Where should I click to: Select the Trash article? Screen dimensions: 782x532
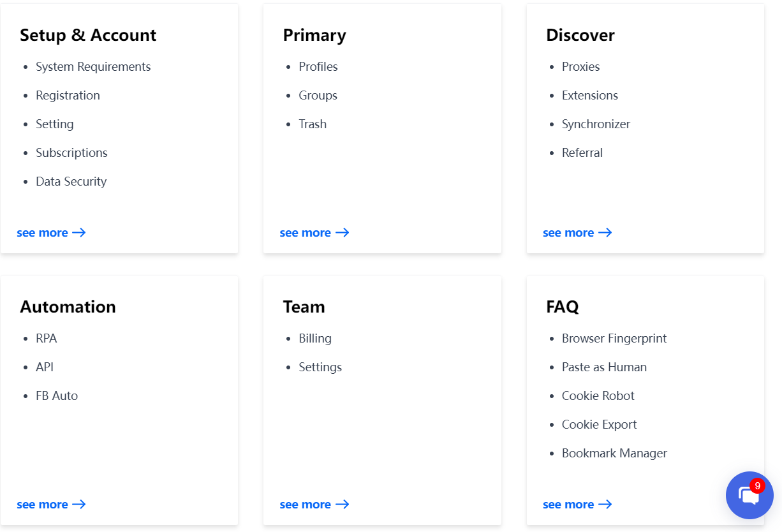click(312, 124)
